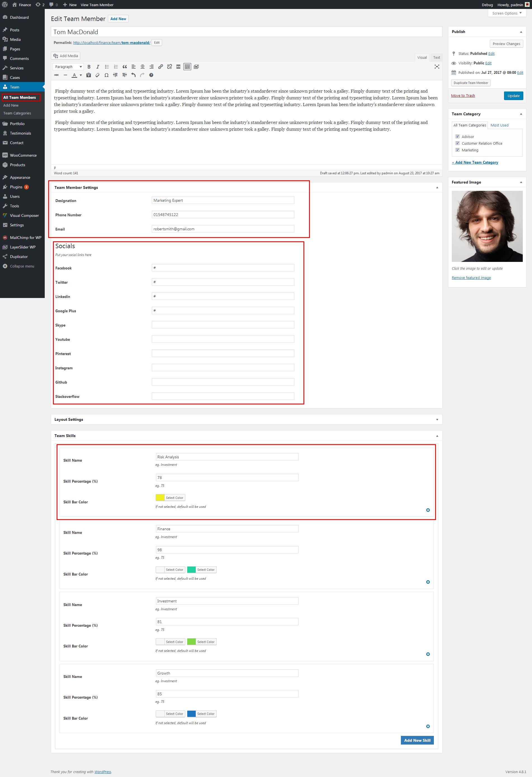Toggle italic formatting in the editor
The width and height of the screenshot is (532, 777).
coord(98,67)
